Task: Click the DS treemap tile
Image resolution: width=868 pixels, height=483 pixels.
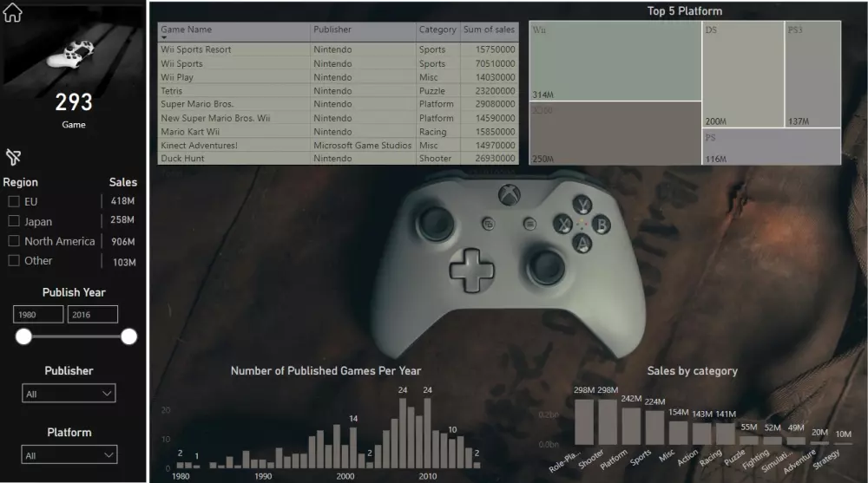Action: pos(743,74)
